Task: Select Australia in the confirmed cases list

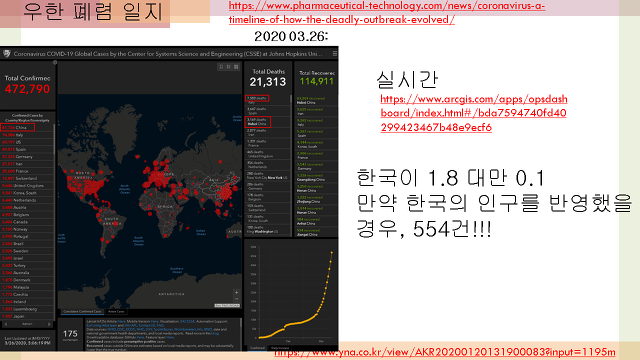Action: tap(27, 273)
